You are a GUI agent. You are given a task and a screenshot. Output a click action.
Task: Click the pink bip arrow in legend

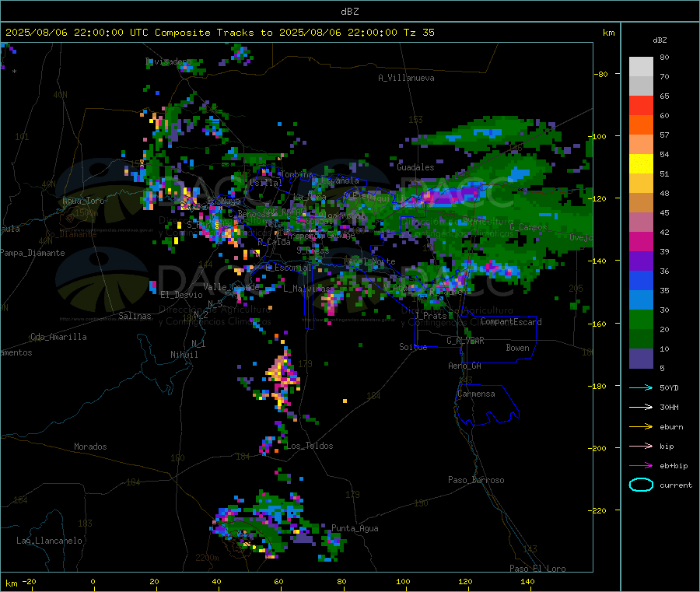[x=641, y=446]
